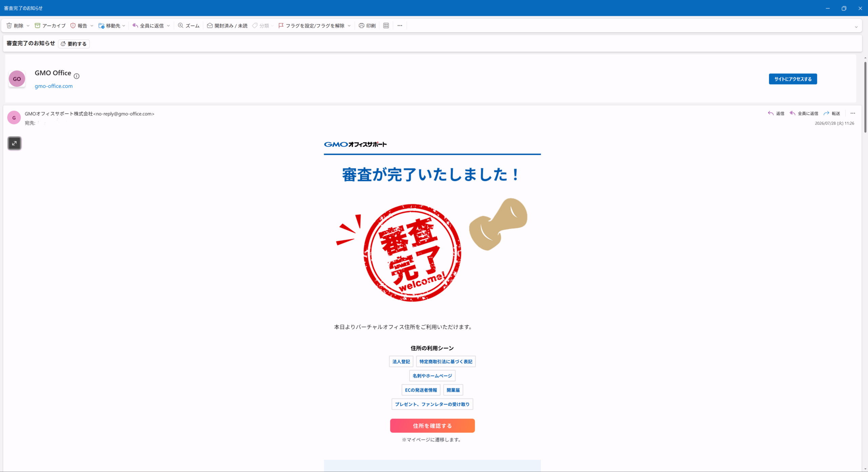This screenshot has width=868, height=472.
Task: Click the サイトにアクセスする button
Action: 793,79
